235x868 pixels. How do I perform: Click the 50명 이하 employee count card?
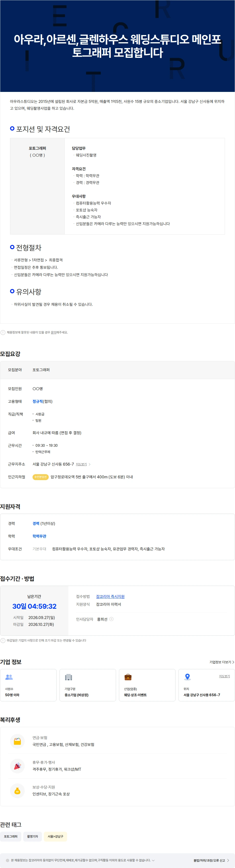(28, 685)
